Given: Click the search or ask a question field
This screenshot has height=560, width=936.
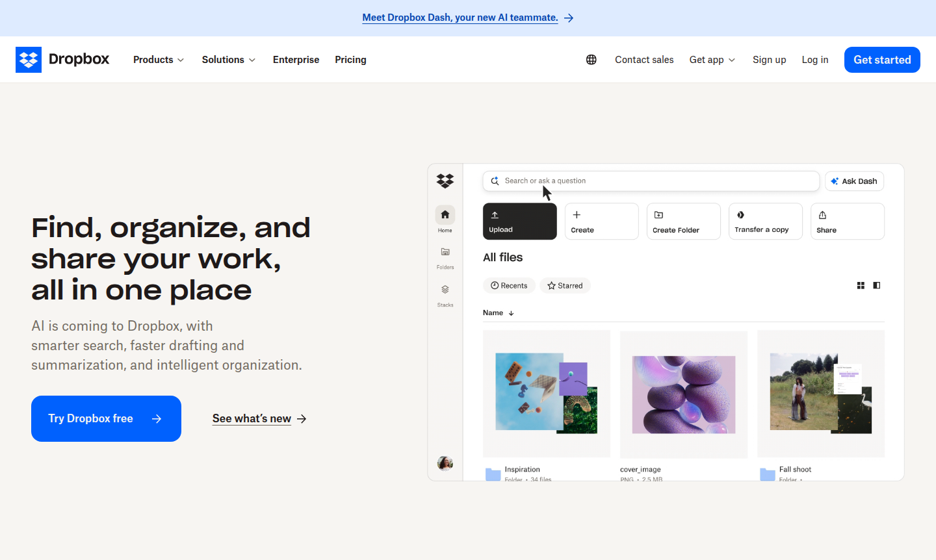Looking at the screenshot, I should (650, 181).
